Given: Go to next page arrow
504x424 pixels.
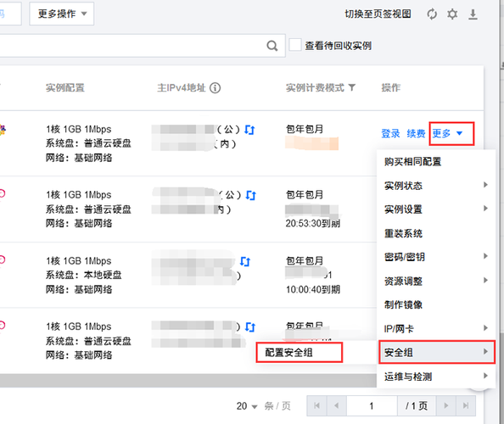Looking at the screenshot, I should pos(445,405).
